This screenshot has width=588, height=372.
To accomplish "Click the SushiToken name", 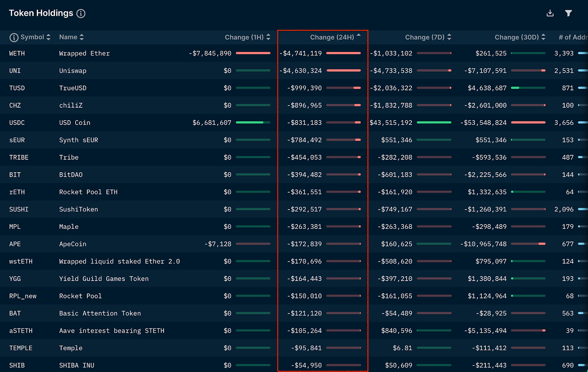I will click(79, 209).
